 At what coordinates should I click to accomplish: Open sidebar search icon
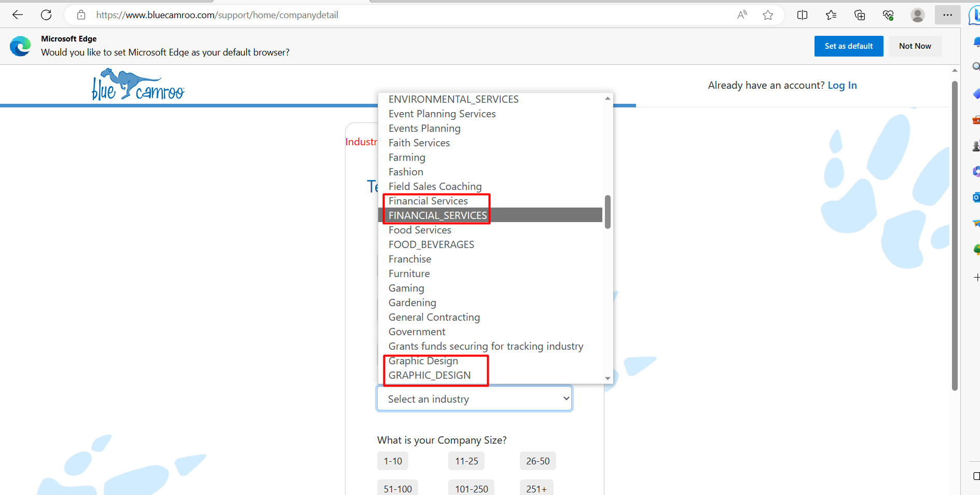pyautogui.click(x=976, y=66)
